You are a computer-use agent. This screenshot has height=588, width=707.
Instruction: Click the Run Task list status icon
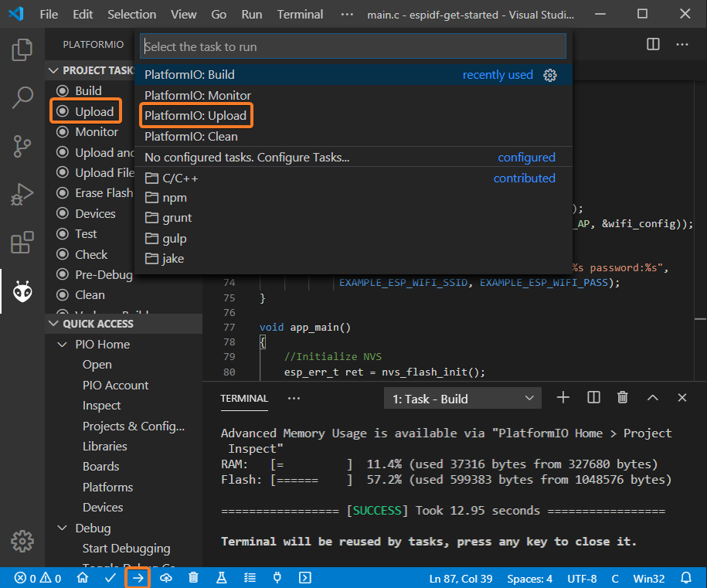tap(250, 578)
